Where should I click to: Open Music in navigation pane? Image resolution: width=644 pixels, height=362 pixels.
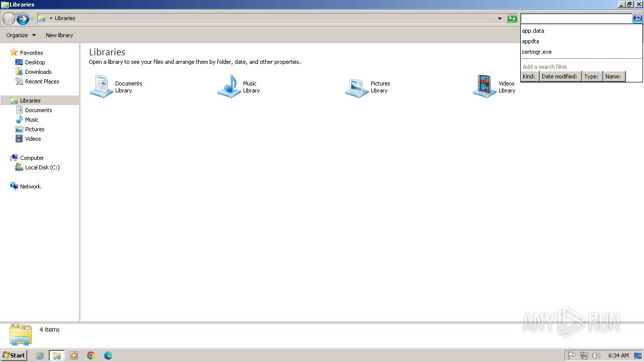pyautogui.click(x=32, y=120)
